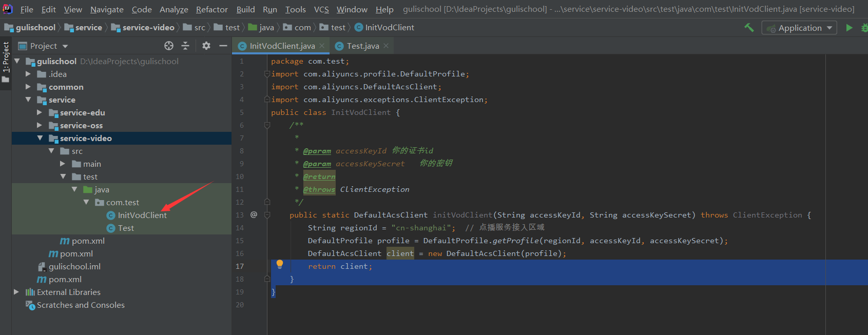Image resolution: width=868 pixels, height=335 pixels.
Task: Open the Build menu
Action: tap(245, 9)
